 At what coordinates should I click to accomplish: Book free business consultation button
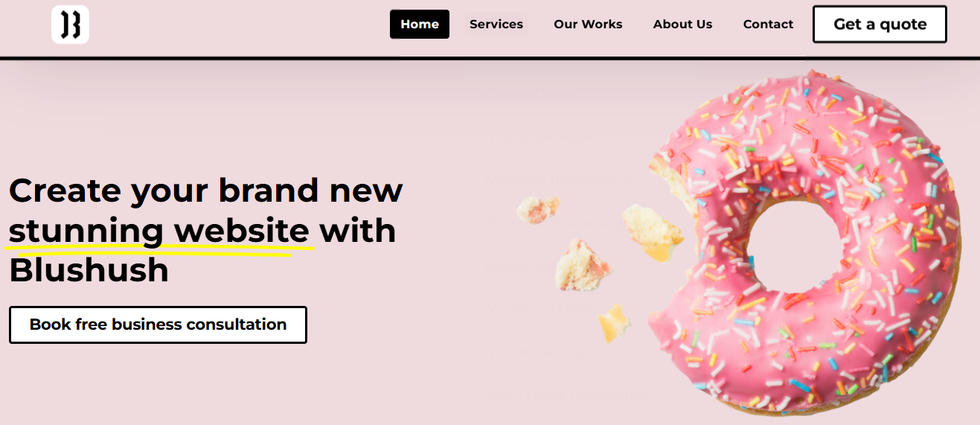pos(158,325)
